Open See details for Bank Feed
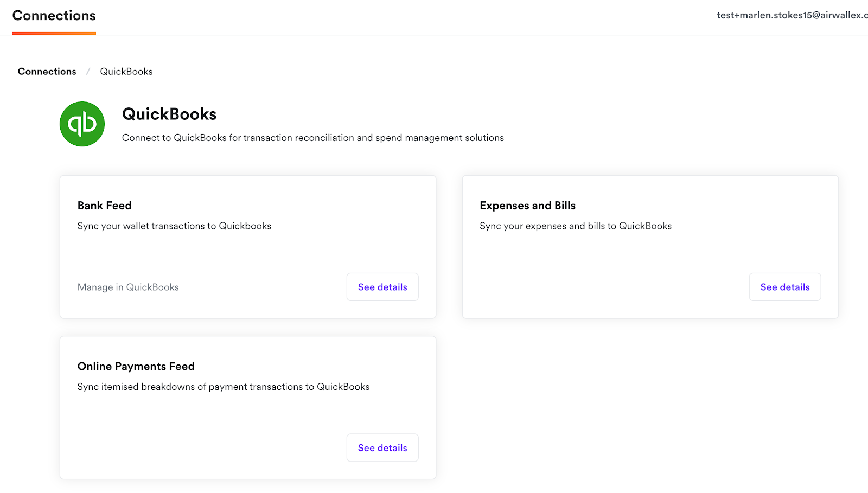This screenshot has height=493, width=868. [x=382, y=287]
